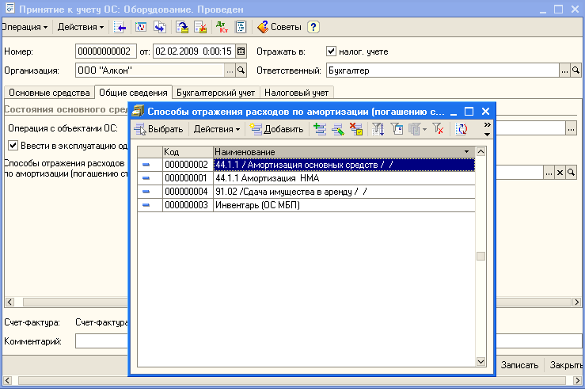Open the date picker calendar icon
585x392 pixels.
click(x=241, y=51)
